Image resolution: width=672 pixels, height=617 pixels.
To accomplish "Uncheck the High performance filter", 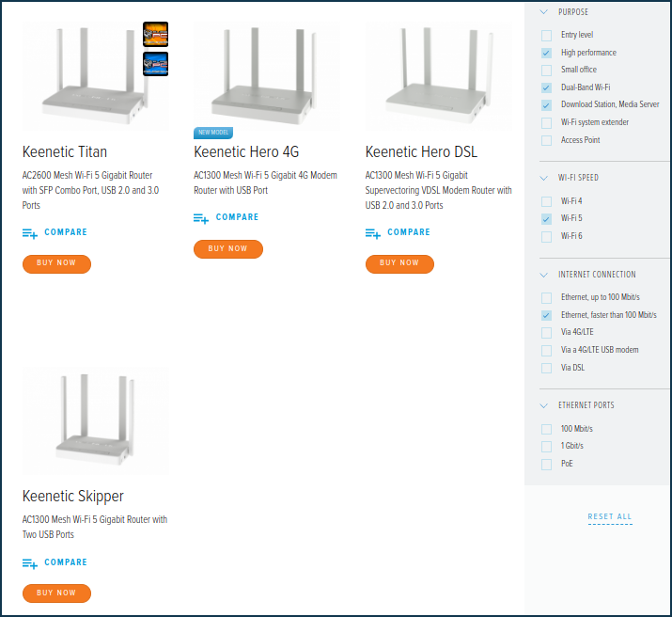I will (546, 53).
